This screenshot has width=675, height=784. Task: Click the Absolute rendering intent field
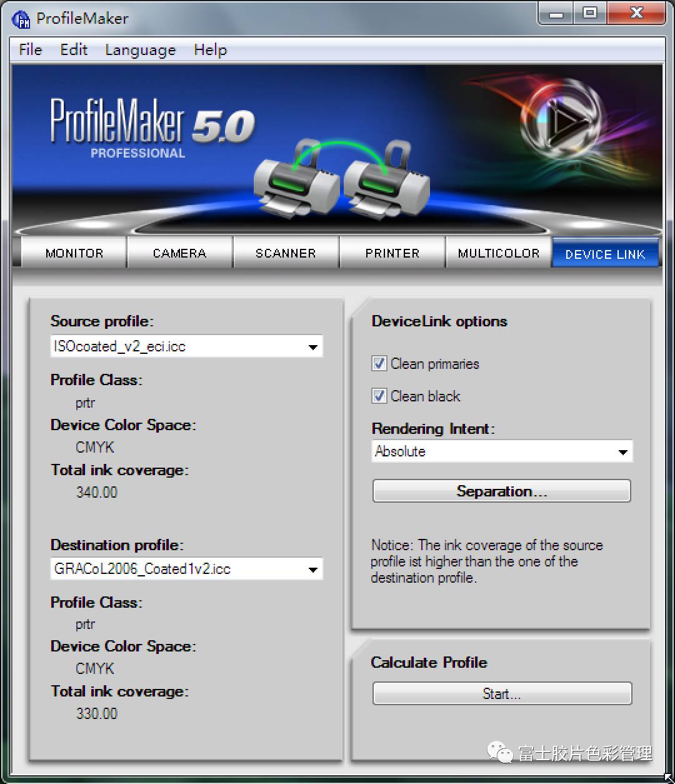click(502, 451)
